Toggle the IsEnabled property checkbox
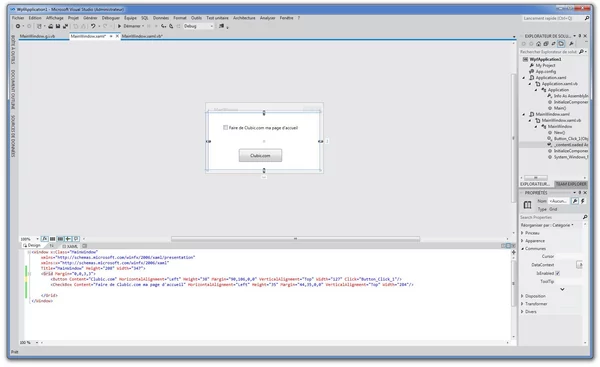This screenshot has width=600, height=367. [558, 273]
